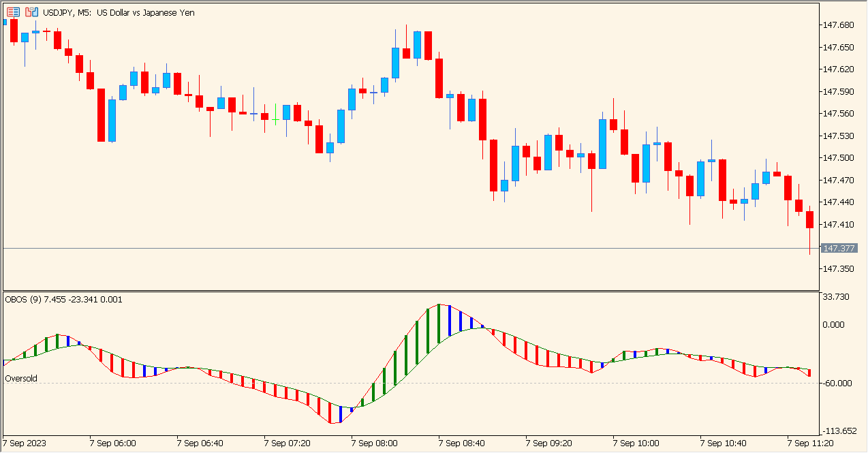This screenshot has height=453, width=868.
Task: Select the 7 Sep 2023 timeline label
Action: tap(25, 443)
